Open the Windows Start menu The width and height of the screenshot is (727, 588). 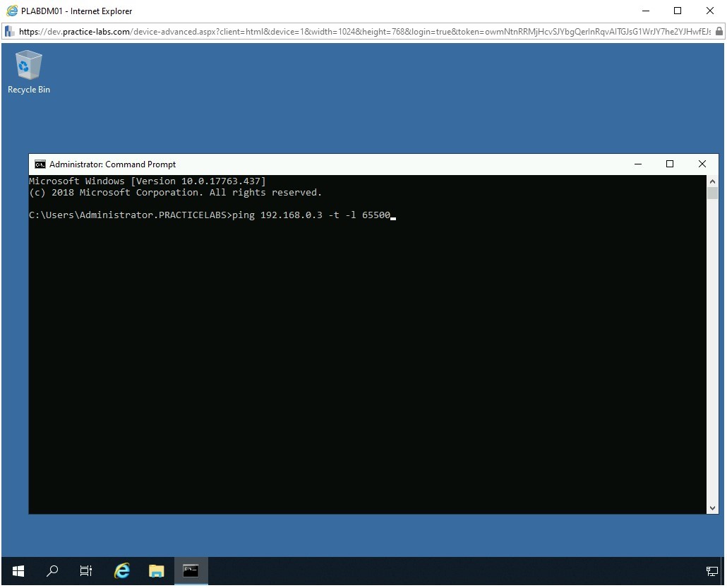18,571
